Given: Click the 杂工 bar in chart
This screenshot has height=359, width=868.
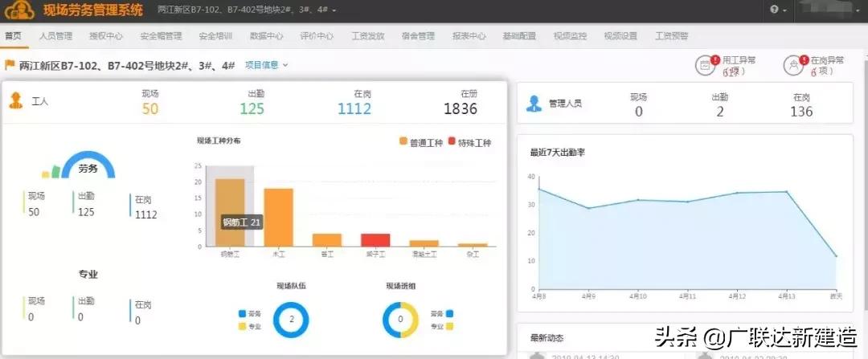Looking at the screenshot, I should [x=473, y=245].
